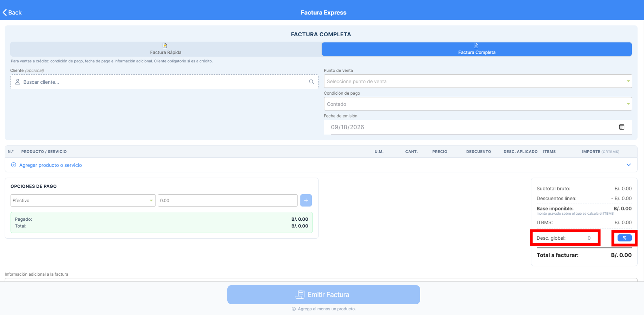The image size is (644, 315).
Task: Open the calendar icon for emission date
Action: point(622,127)
